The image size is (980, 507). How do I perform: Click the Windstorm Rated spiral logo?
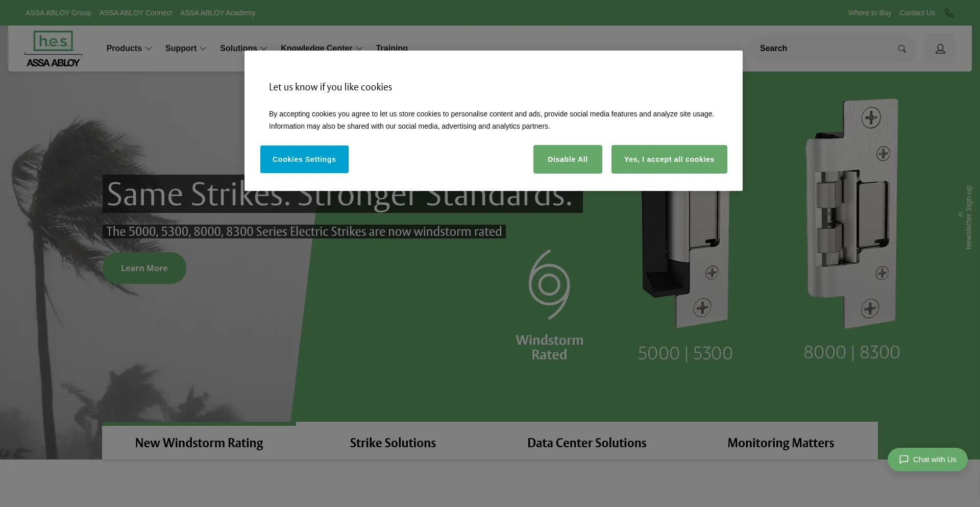pyautogui.click(x=549, y=284)
